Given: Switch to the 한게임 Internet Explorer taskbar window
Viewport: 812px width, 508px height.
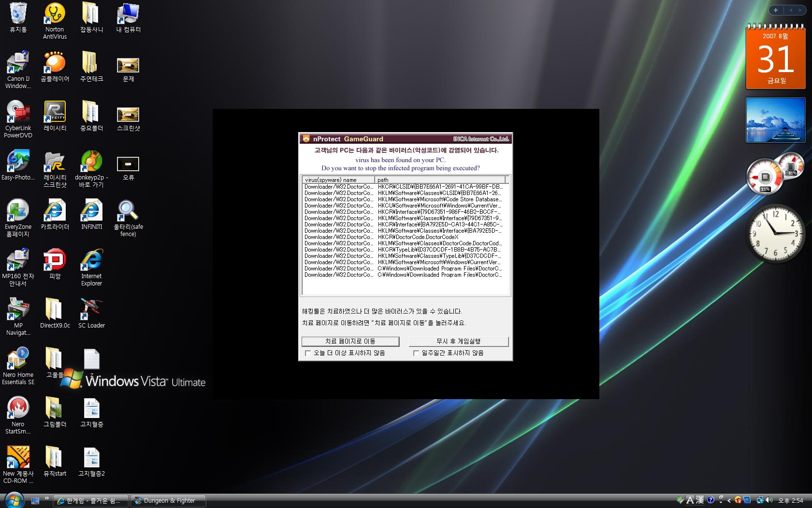Looking at the screenshot, I should click(90, 501).
